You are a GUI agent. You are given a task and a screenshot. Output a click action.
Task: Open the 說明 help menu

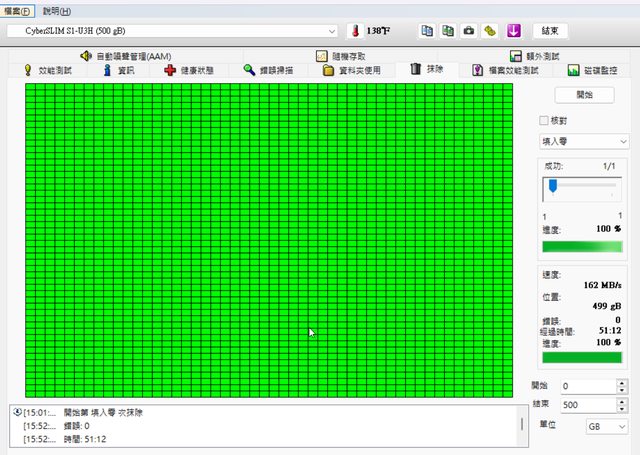coord(56,10)
